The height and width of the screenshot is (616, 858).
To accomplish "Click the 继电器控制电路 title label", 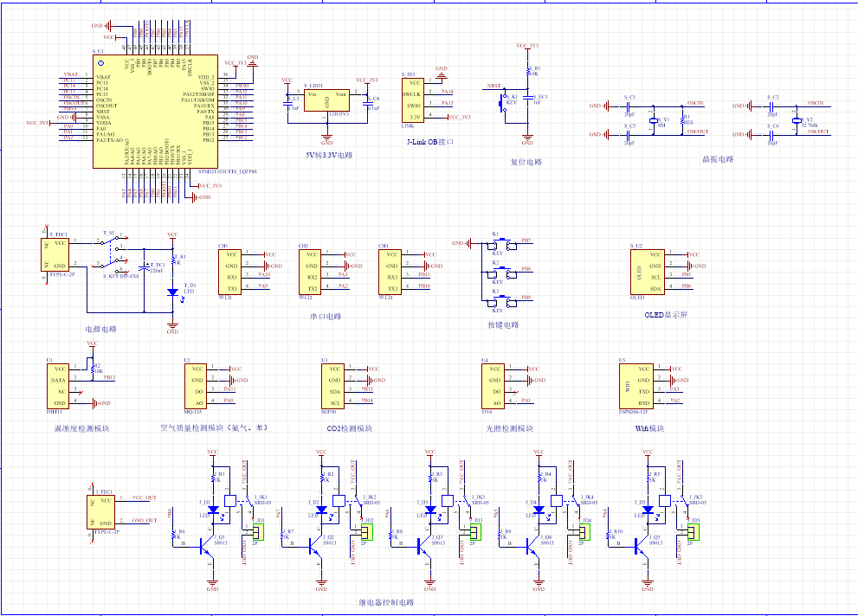I will 385,602.
